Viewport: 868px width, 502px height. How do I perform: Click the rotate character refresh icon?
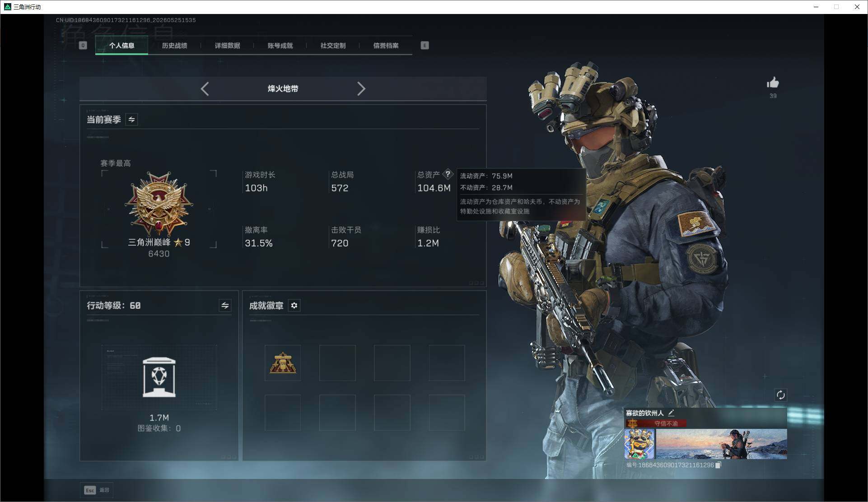click(780, 395)
